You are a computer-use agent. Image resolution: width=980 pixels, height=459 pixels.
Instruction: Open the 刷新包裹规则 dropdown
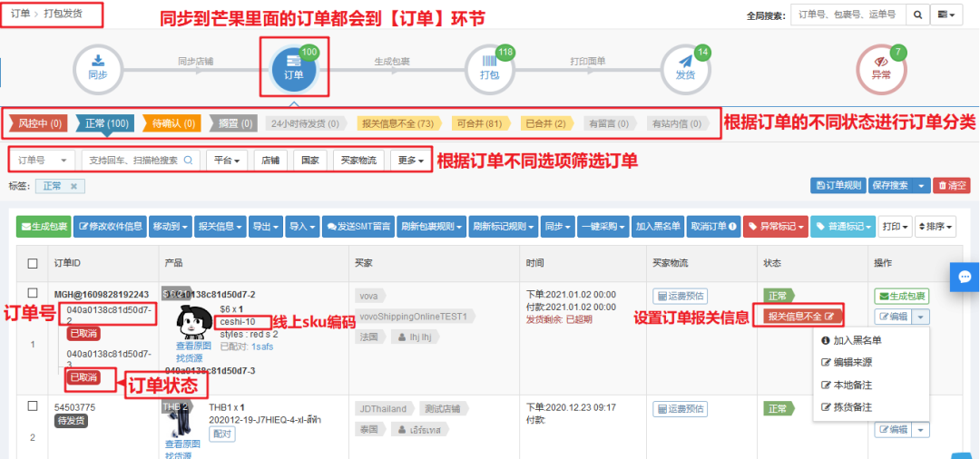(432, 227)
